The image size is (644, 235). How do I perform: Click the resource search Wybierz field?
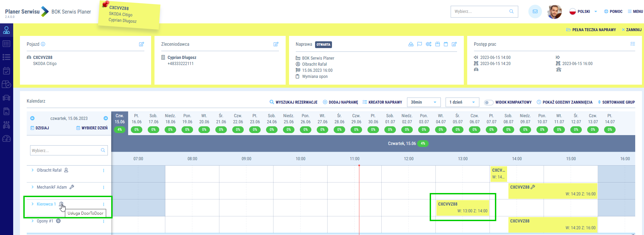coord(66,151)
